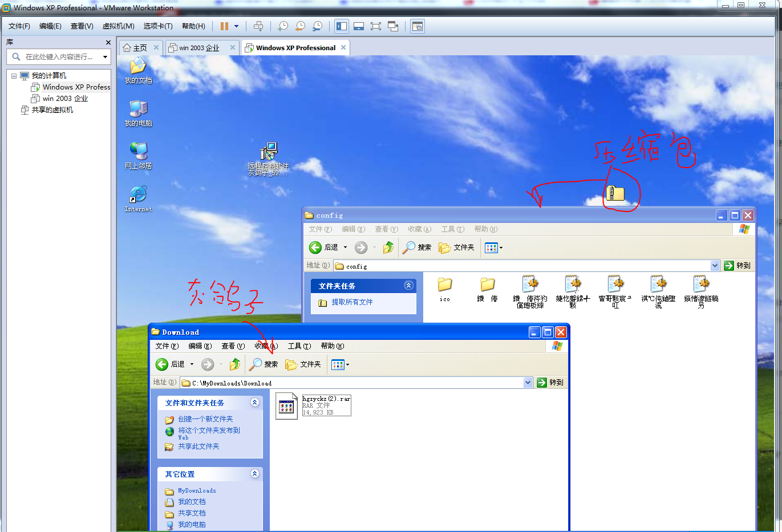782x532 pixels.
Task: Select 共享的虚拟机 in the library tree
Action: [47, 110]
